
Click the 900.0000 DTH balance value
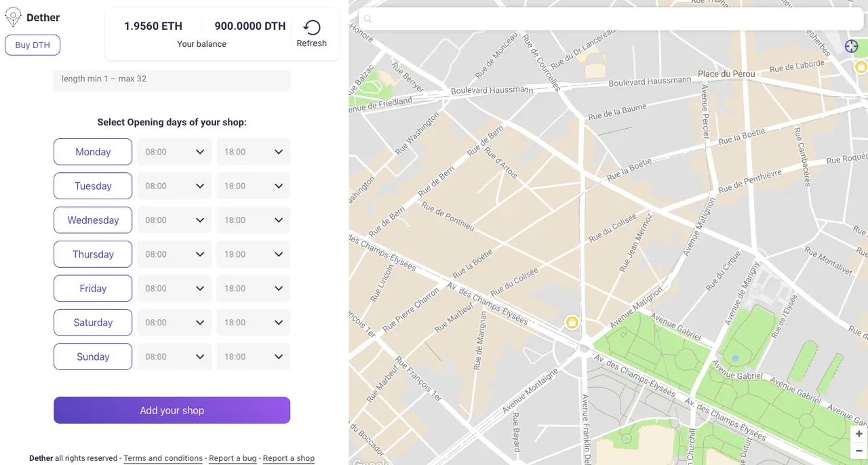point(250,26)
